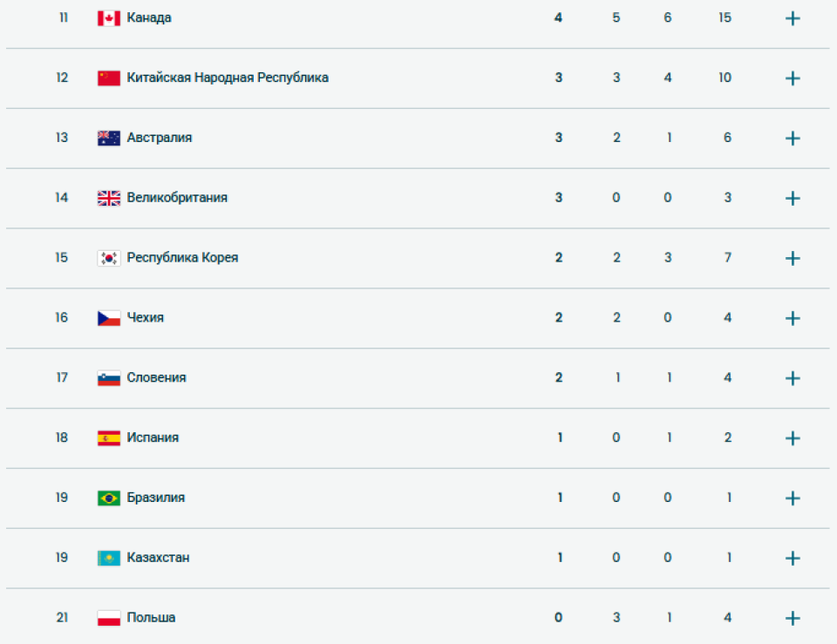837x644 pixels.
Task: Expand the row for Китайская Народная Республика
Action: pos(792,77)
